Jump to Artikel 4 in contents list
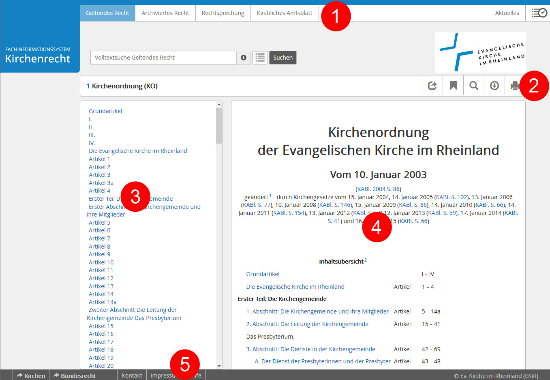Image resolution: width=550 pixels, height=380 pixels. pos(99,191)
